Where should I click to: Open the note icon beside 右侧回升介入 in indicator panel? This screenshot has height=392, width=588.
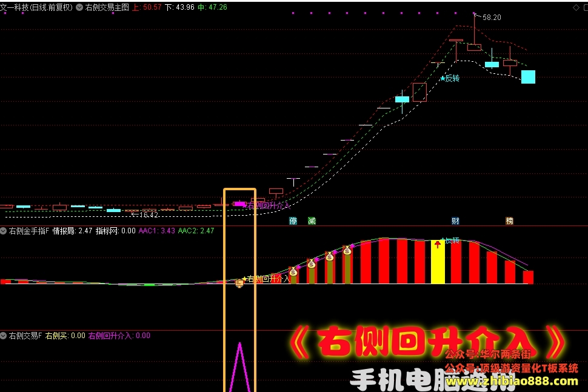tap(239, 284)
